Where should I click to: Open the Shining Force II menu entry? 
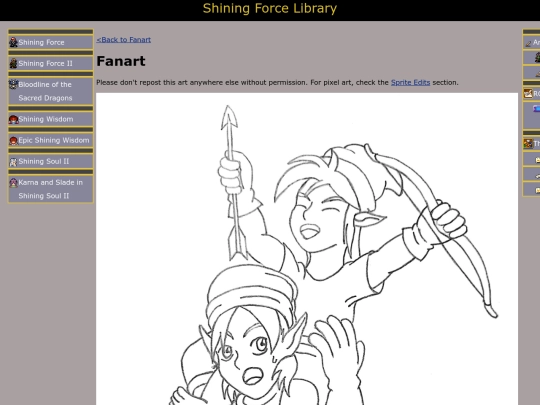51,63
